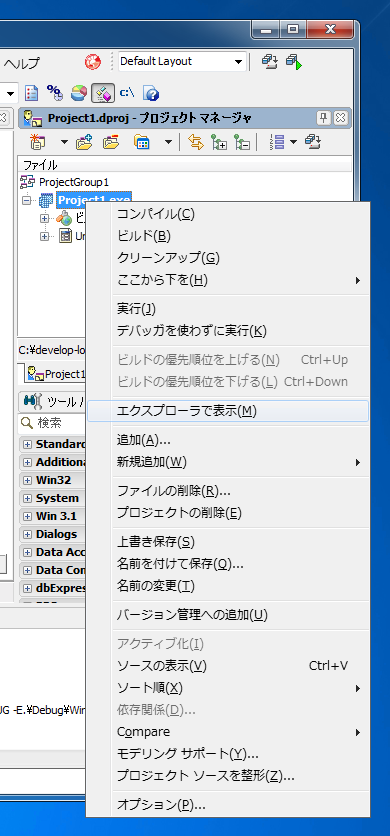The image size is (390, 836).
Task: Open the dropdown arrow beside the purple list icon
Action: (293, 142)
